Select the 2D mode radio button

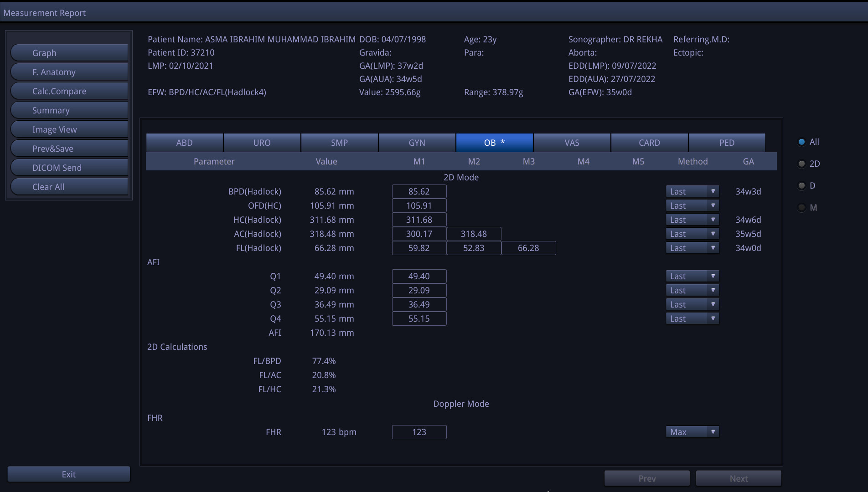[x=801, y=164]
